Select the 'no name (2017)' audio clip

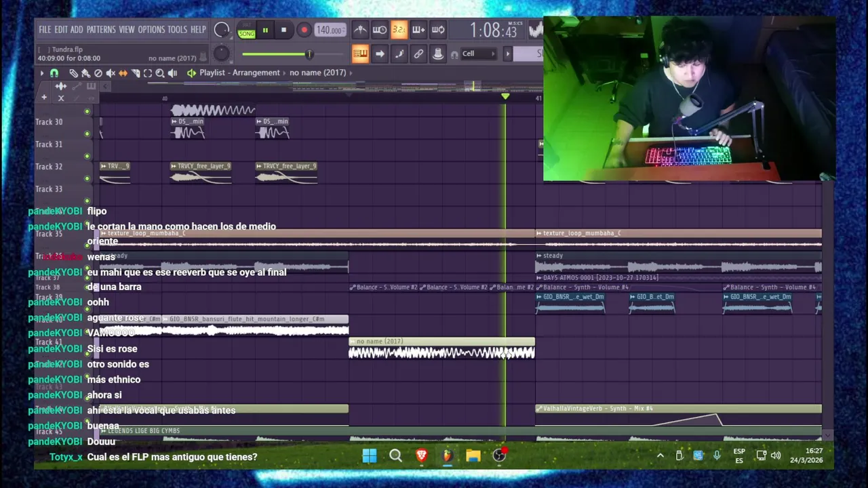[x=441, y=348]
